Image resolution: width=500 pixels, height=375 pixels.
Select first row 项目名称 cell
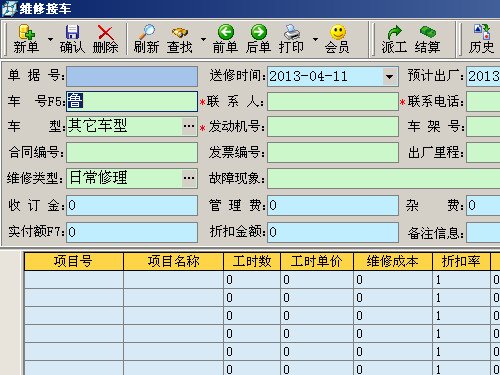173,280
